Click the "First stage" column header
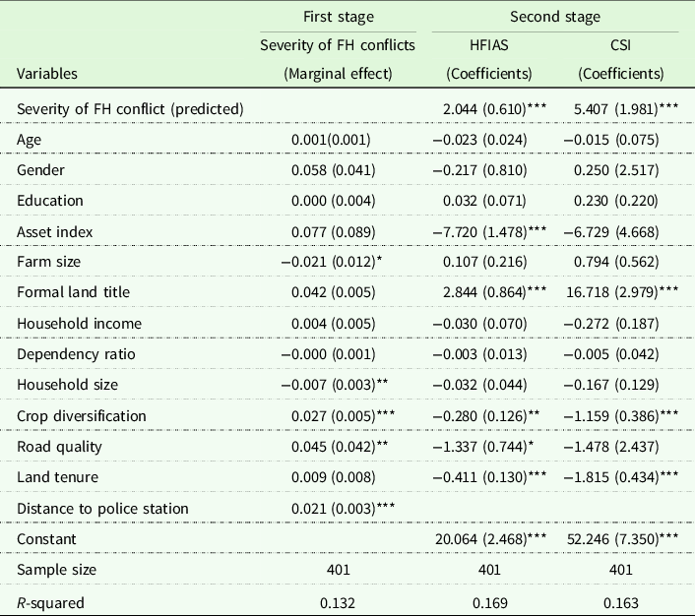Image resolution: width=695 pixels, height=616 pixels. pos(339,17)
